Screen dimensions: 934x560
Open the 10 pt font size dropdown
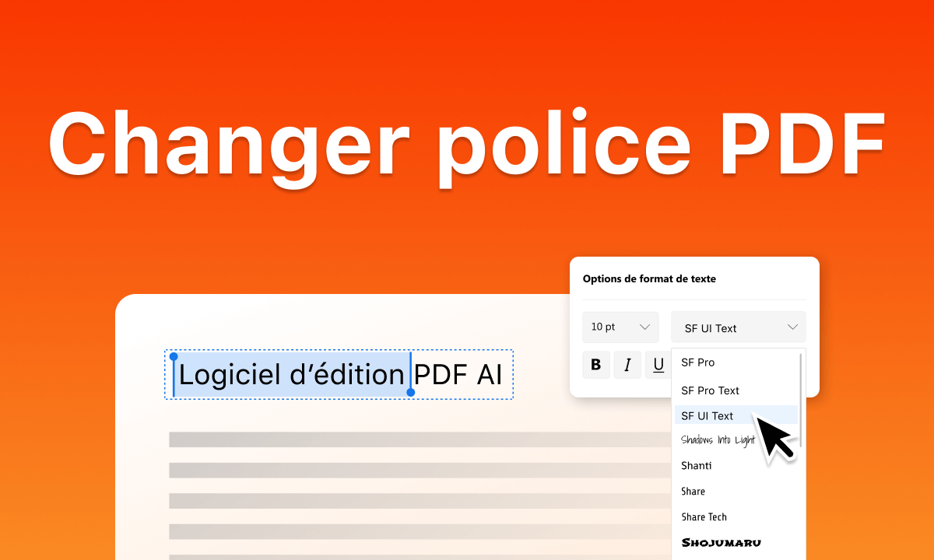click(x=620, y=327)
